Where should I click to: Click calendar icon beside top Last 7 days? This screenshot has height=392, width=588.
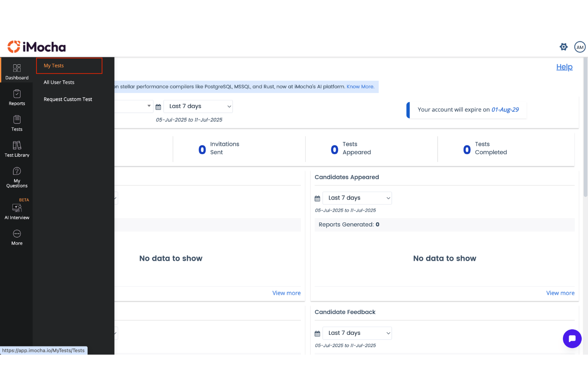pos(158,107)
